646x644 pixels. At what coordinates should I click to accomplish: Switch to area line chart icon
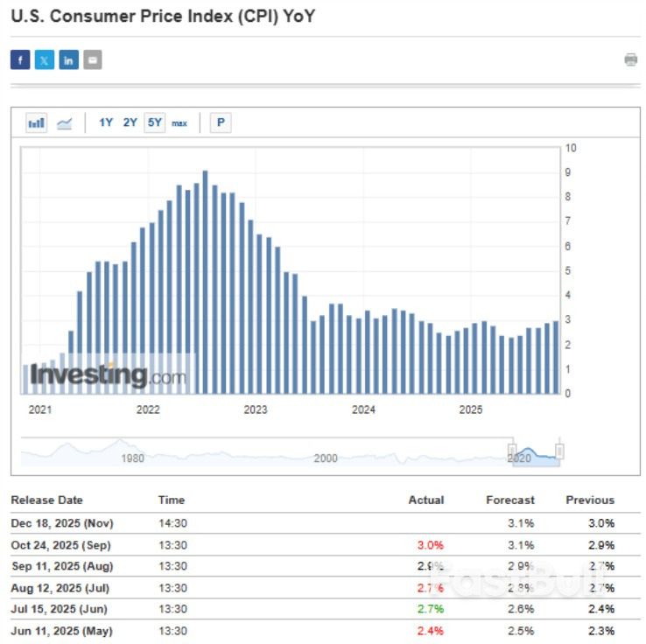(x=64, y=123)
